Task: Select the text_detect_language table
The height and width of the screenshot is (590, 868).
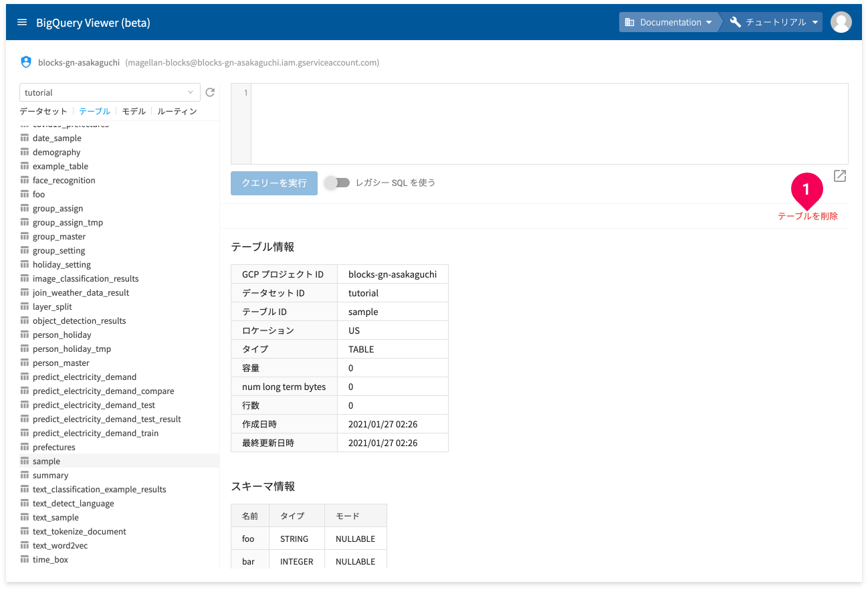Action: [x=74, y=503]
